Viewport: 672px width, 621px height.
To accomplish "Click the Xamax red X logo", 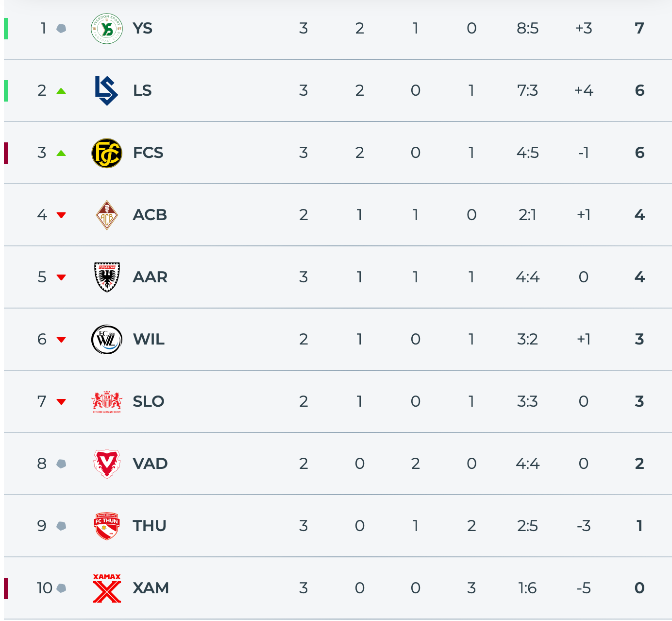I will pos(107,588).
